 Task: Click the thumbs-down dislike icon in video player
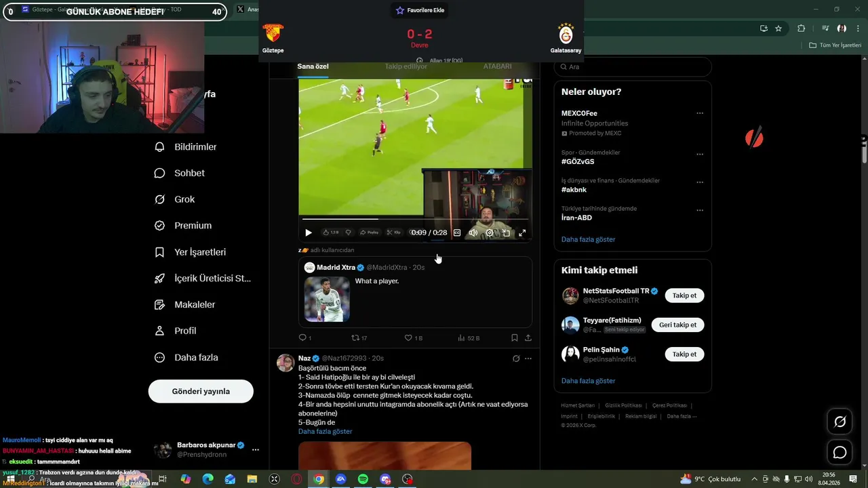point(349,232)
